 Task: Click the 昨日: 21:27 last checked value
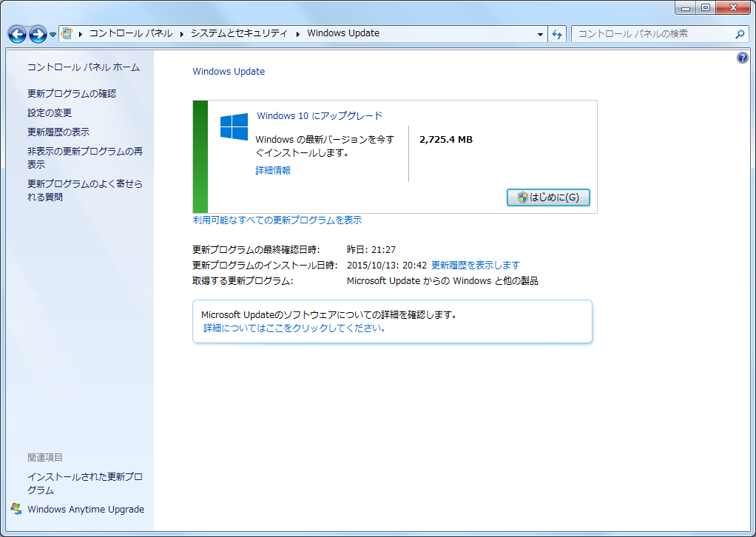point(371,250)
